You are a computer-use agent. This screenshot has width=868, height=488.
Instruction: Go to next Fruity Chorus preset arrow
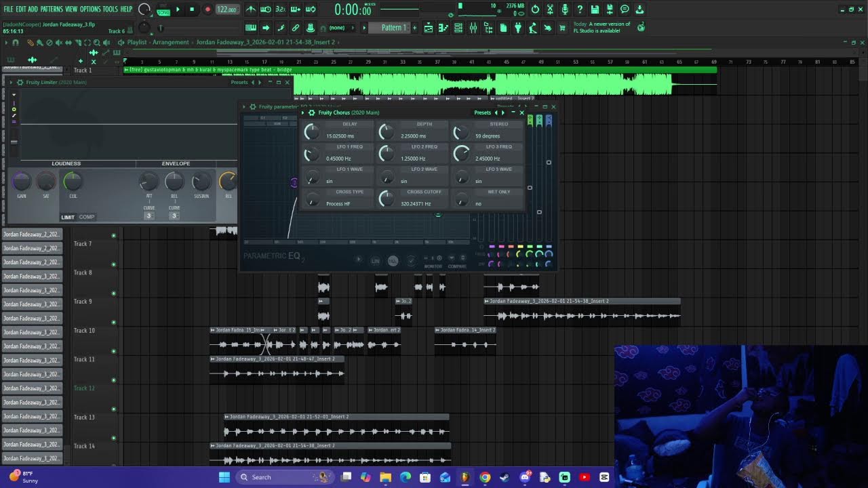503,113
